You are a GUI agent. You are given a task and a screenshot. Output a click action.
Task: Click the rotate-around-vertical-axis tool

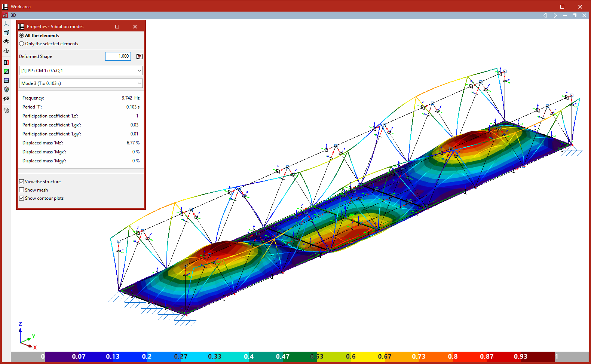point(6,51)
